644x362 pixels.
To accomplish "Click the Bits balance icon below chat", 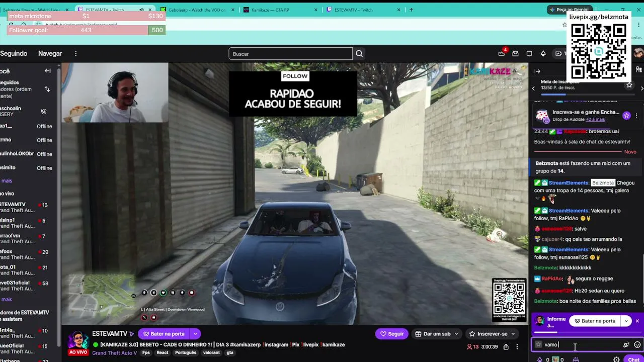I will pyautogui.click(x=540, y=359).
